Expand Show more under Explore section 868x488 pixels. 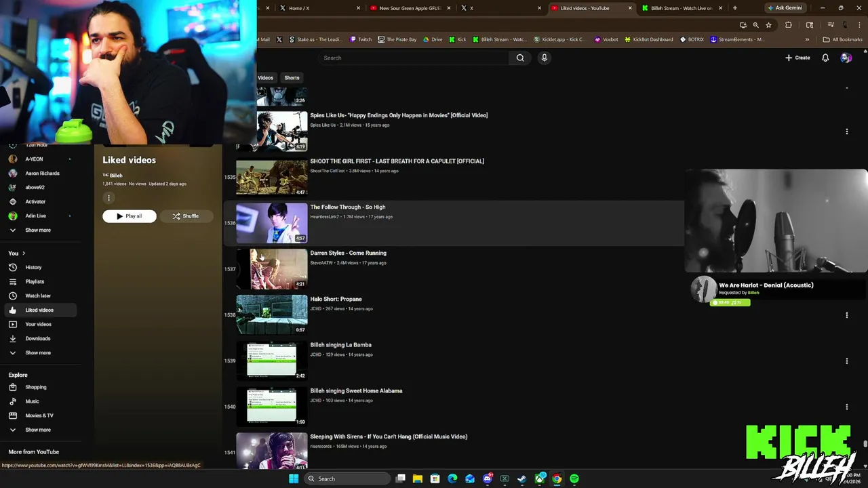(x=38, y=430)
